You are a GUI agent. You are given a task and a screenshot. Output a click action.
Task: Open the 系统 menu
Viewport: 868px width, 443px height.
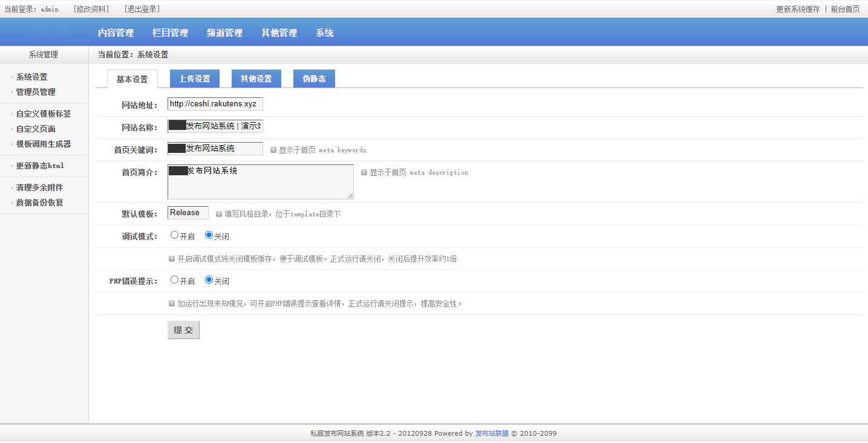[x=324, y=33]
